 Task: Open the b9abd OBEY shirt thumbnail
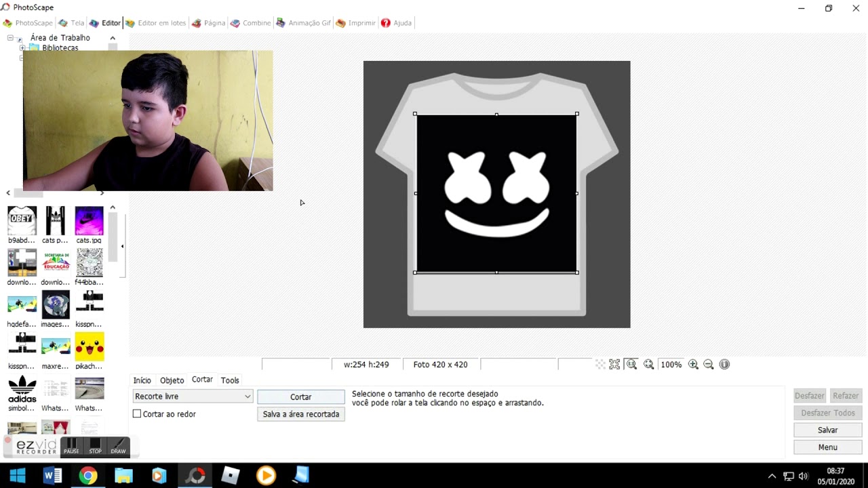(22, 224)
